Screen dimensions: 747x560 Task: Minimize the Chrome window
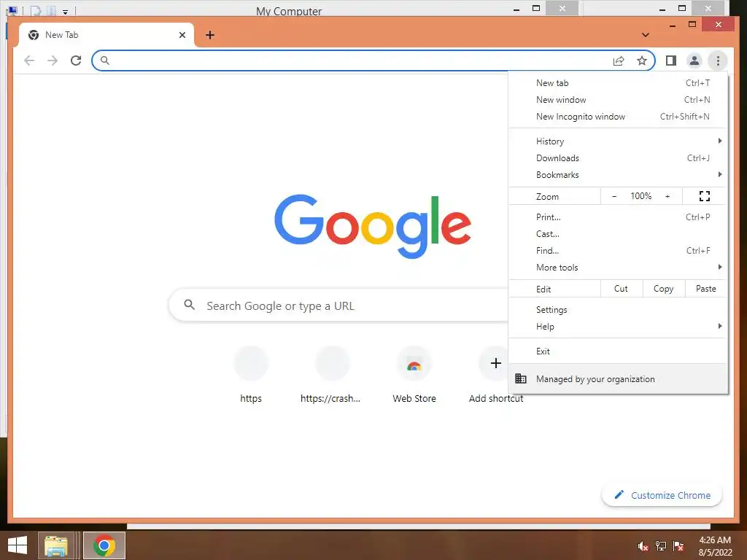tap(672, 25)
